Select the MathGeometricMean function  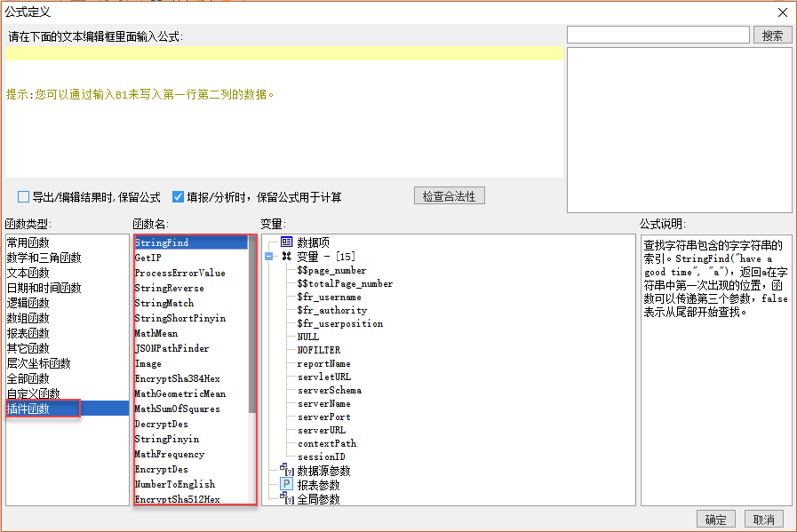coord(191,393)
